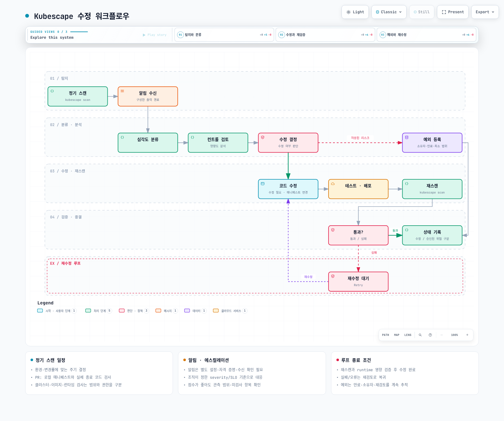
Task: Expand the Export dropdown menu
Action: tap(485, 12)
